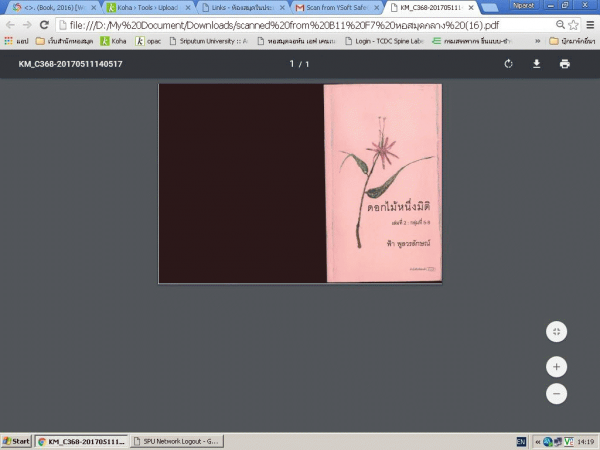Viewport: 600px width, 450px height.
Task: Open SPU Network Logout taskbar window
Action: click(177, 440)
